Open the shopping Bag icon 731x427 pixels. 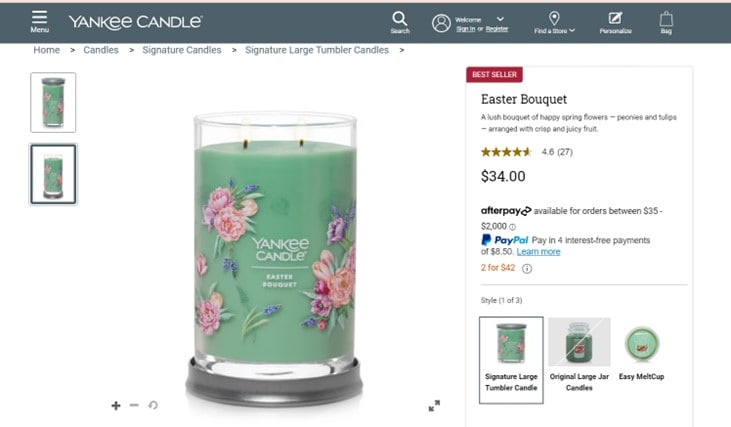(666, 19)
